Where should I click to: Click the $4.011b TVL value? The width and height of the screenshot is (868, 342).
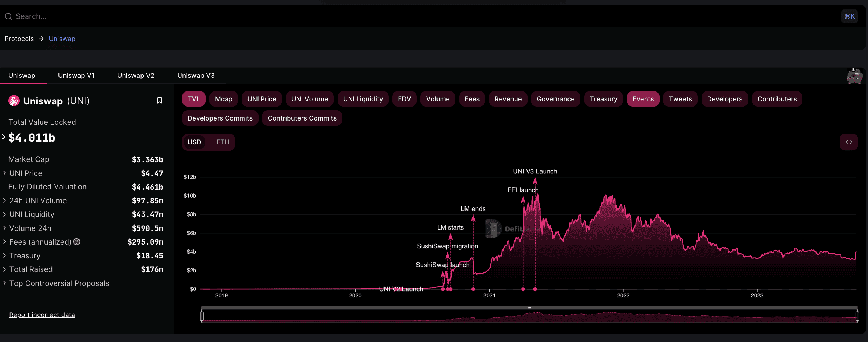click(x=32, y=138)
